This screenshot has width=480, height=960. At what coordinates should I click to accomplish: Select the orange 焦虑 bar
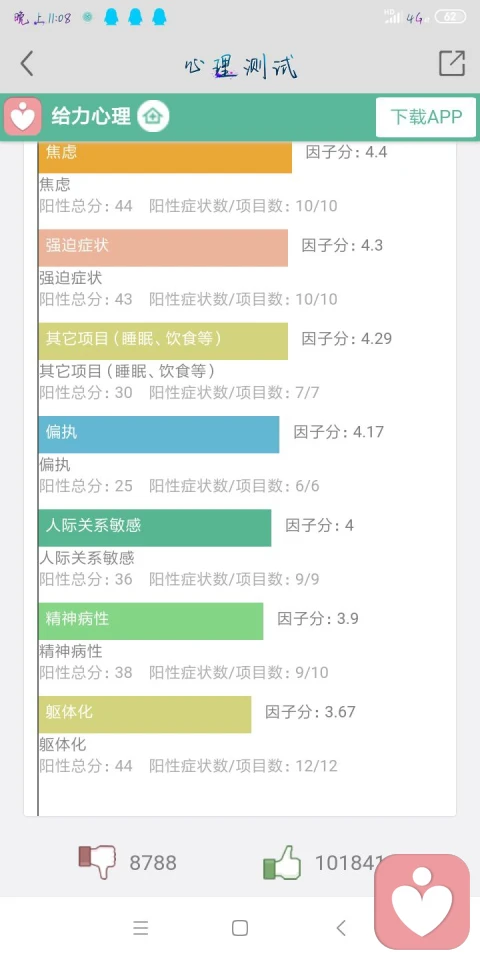point(165,157)
